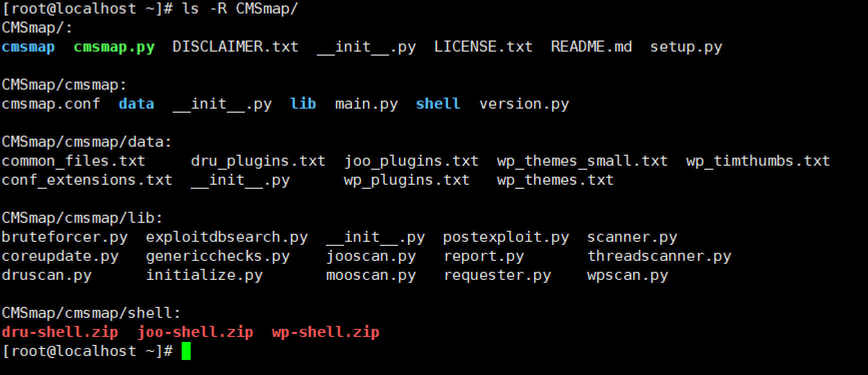Select the red joo-shell.zip archive name
Viewport: 868px width, 375px height.
pyautogui.click(x=195, y=332)
